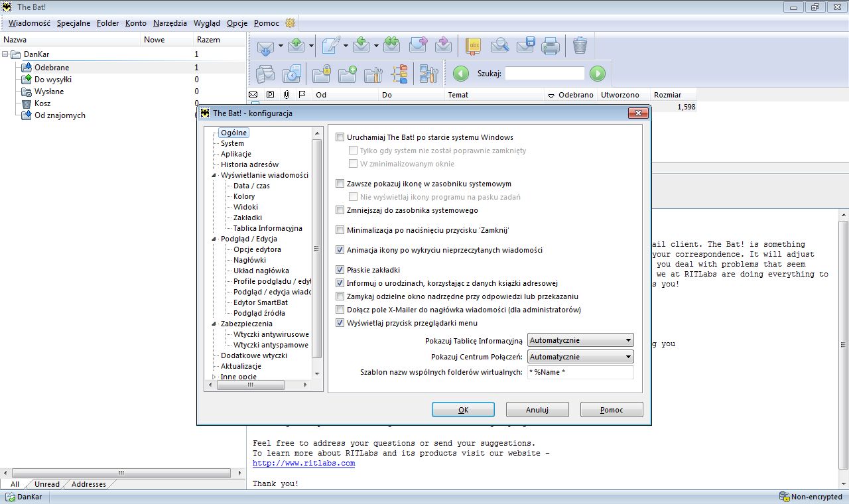Click the folder with padlock icon
Viewport: 849px width, 504px height.
[x=322, y=73]
